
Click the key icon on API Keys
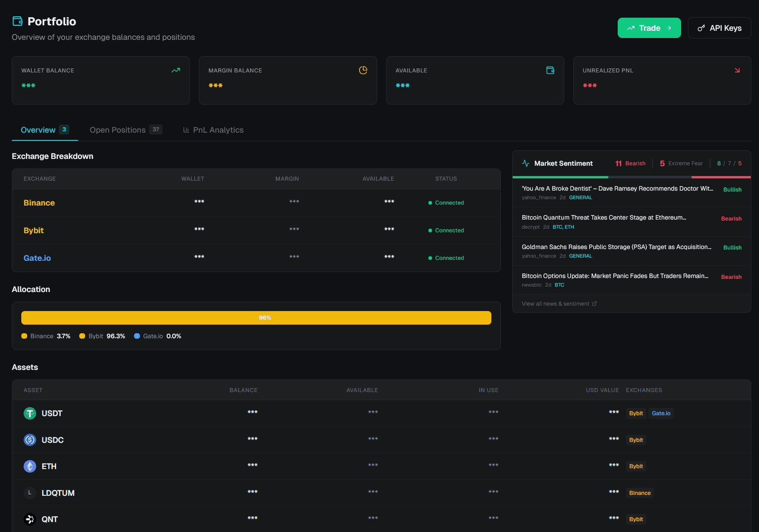coord(701,28)
